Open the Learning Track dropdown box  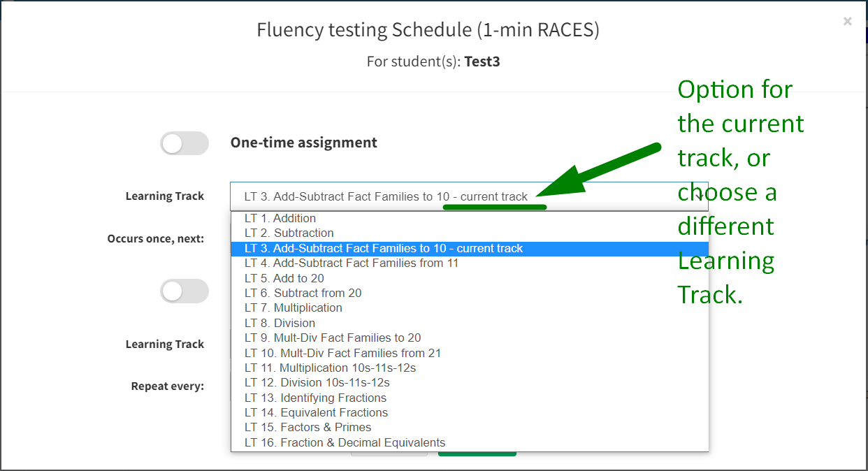pyautogui.click(x=468, y=196)
